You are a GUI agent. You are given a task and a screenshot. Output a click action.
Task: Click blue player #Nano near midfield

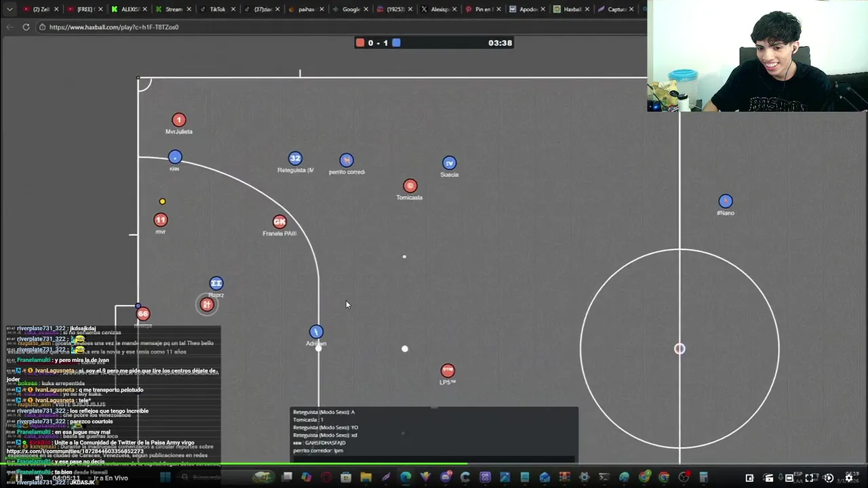[x=726, y=201]
